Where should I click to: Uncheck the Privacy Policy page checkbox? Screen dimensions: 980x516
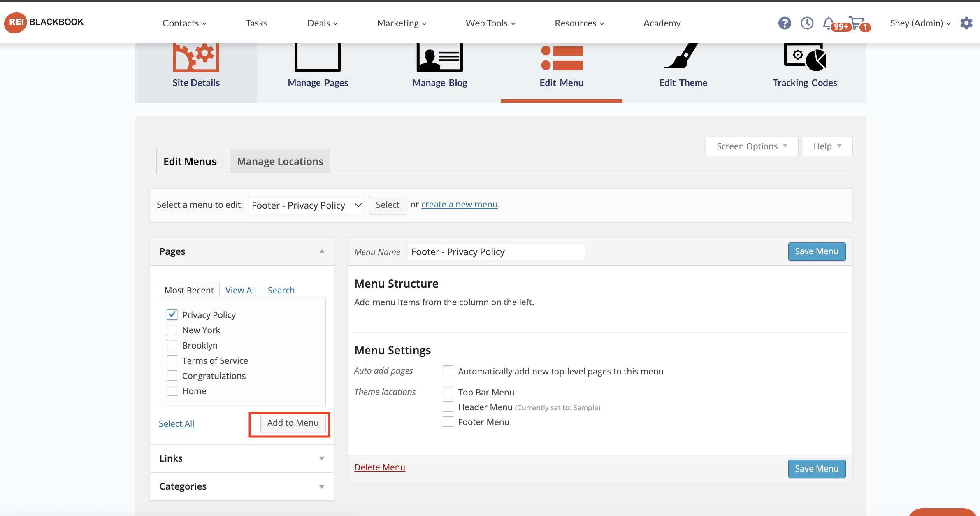172,314
